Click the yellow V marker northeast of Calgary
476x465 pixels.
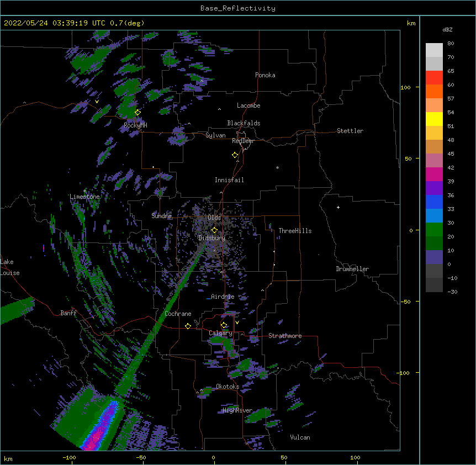coord(237,323)
